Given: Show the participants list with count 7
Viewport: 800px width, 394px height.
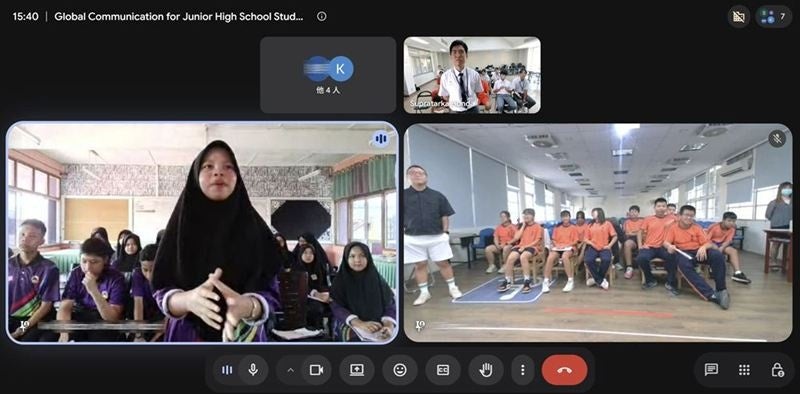Looking at the screenshot, I should [773, 16].
